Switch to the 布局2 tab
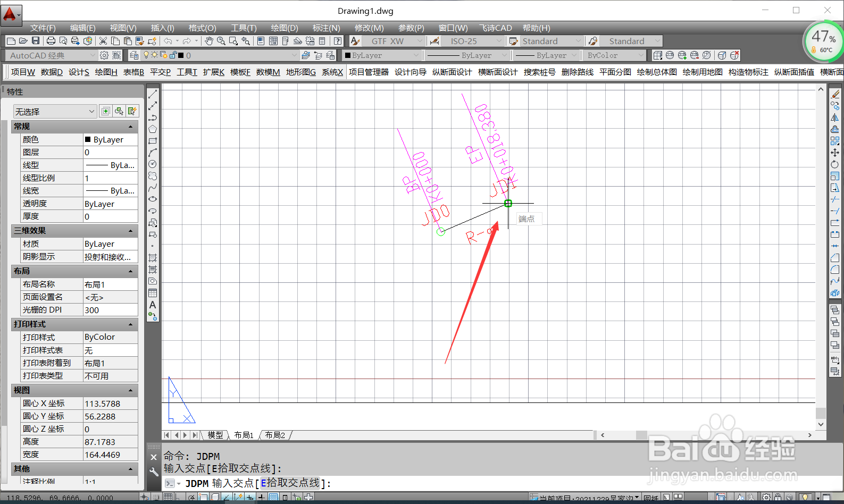Screen dimensions: 844x504 point(275,435)
